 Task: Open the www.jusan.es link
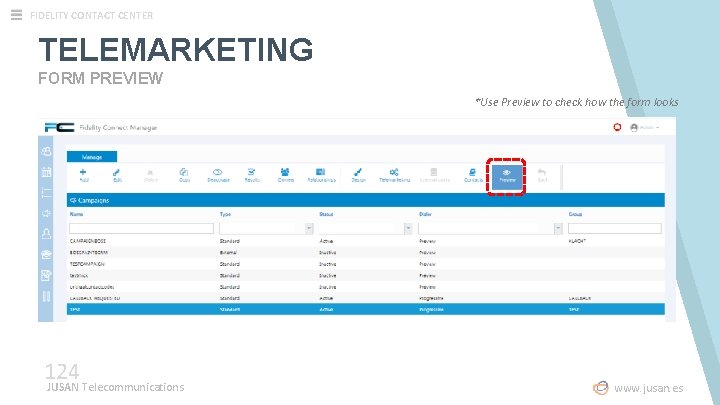[648, 388]
